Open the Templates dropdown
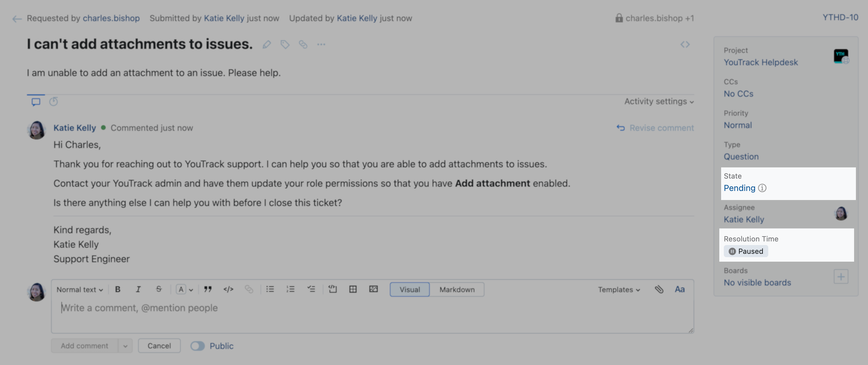Viewport: 868px width, 365px height. click(x=619, y=289)
